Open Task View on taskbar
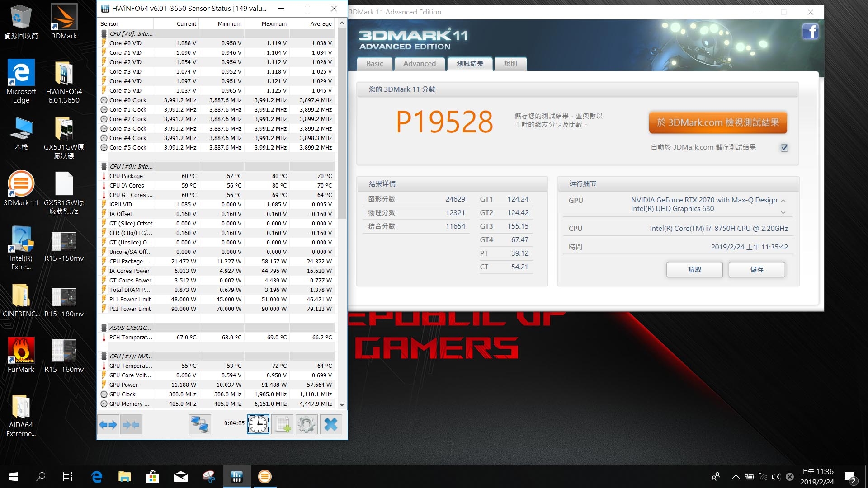 (68, 477)
